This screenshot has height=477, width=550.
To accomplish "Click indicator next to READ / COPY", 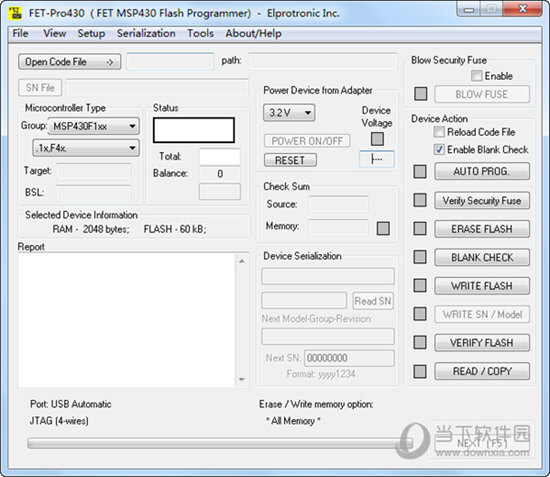I will coord(420,371).
